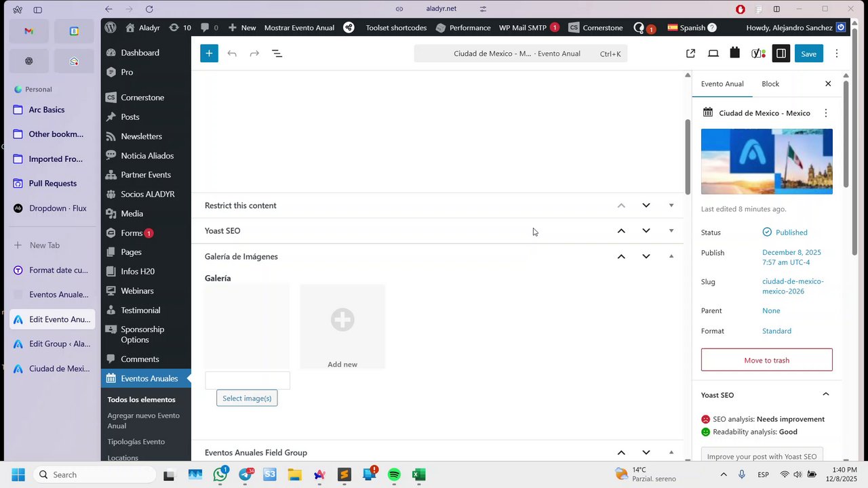
Task: Expand the Restrict this content metabox
Action: click(x=671, y=205)
